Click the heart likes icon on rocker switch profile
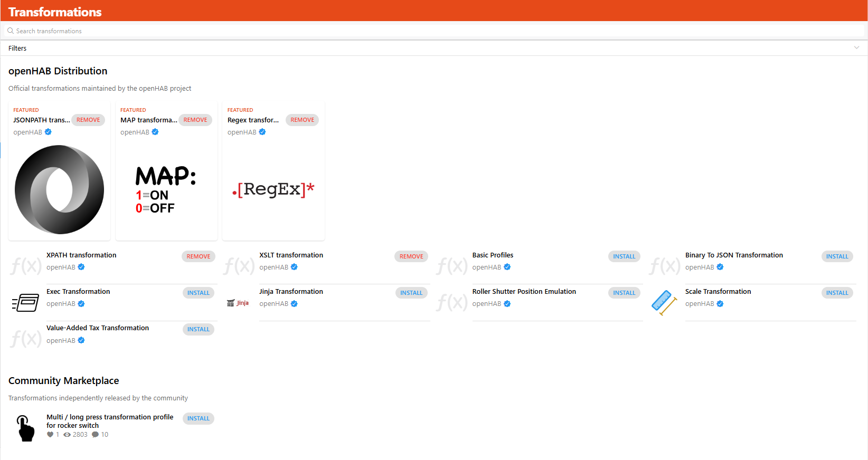Image resolution: width=868 pixels, height=460 pixels. (50, 435)
